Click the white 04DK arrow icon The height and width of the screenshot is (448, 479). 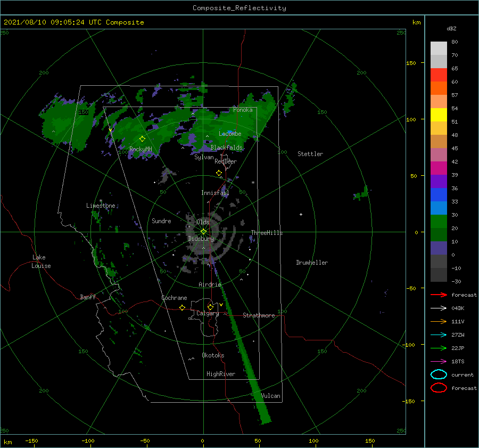point(439,308)
